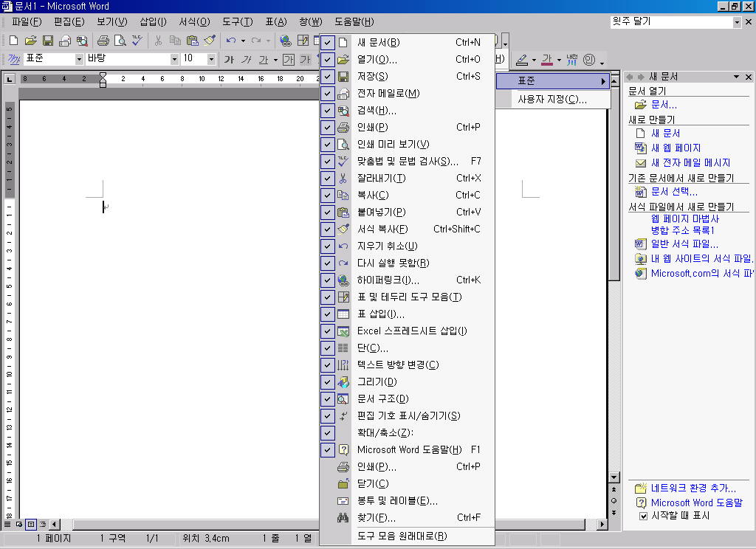
Task: Uncheck the 새 문서 button checkmark in list
Action: pos(328,42)
